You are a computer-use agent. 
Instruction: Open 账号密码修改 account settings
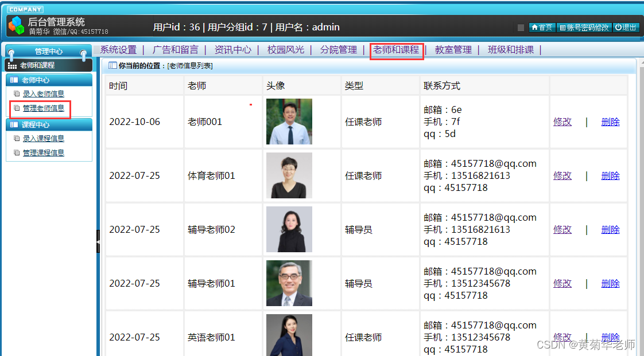point(584,28)
